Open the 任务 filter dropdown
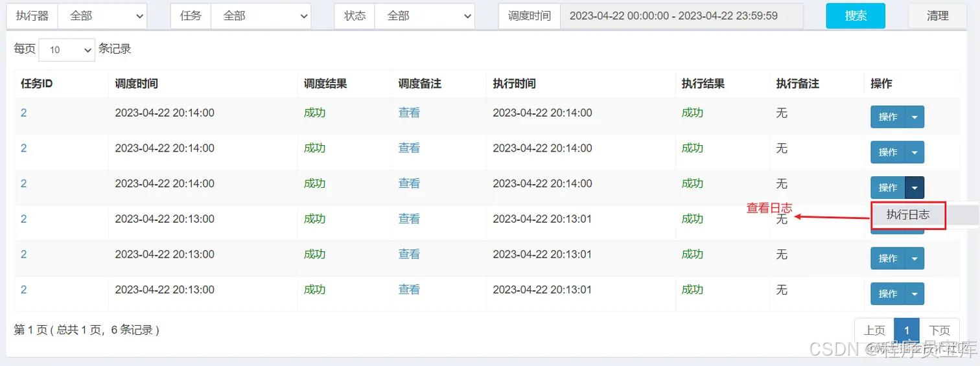This screenshot has height=366, width=980. click(x=261, y=16)
